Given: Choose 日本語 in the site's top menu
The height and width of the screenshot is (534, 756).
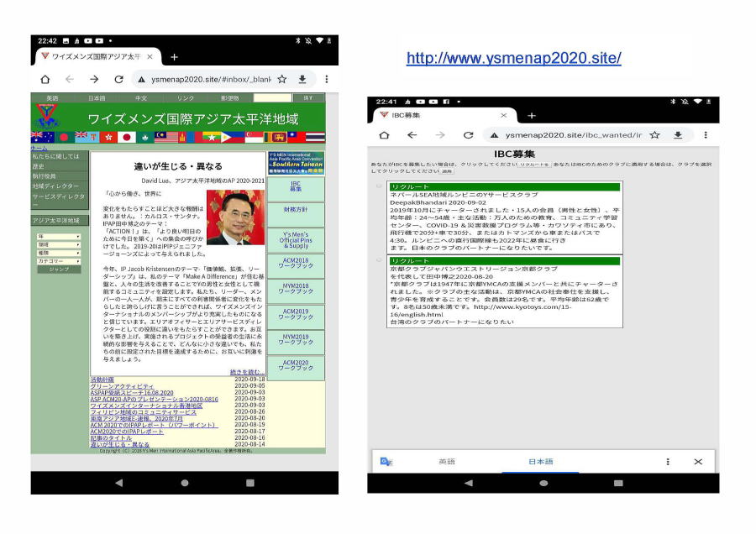Looking at the screenshot, I should click(97, 98).
